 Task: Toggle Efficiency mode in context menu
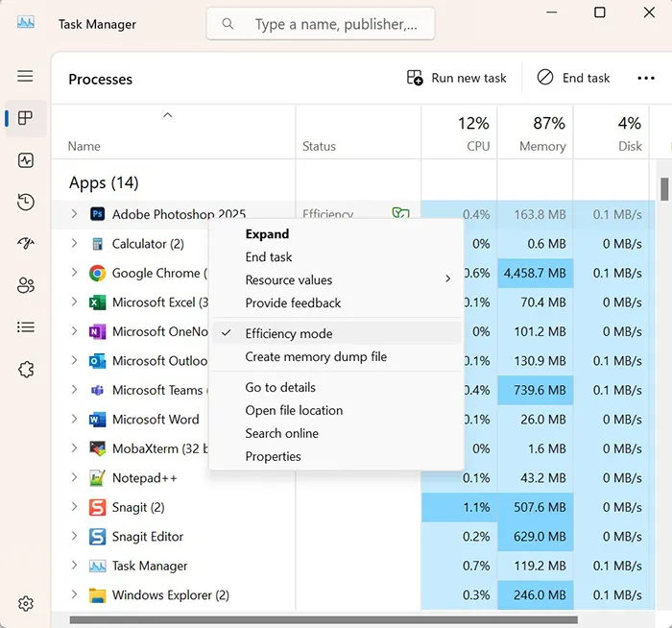(x=288, y=333)
